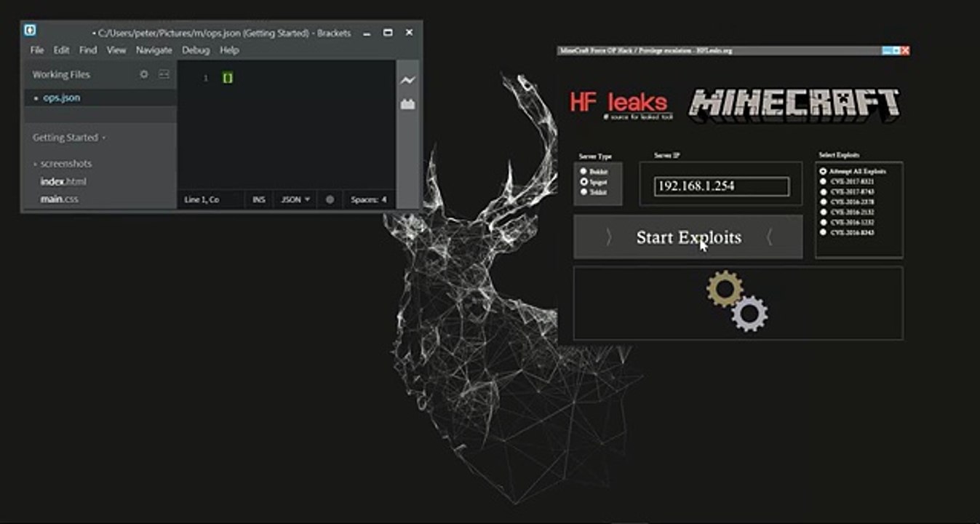Viewport: 980px width, 524px height.
Task: Close the Brackets editor window
Action: [409, 32]
